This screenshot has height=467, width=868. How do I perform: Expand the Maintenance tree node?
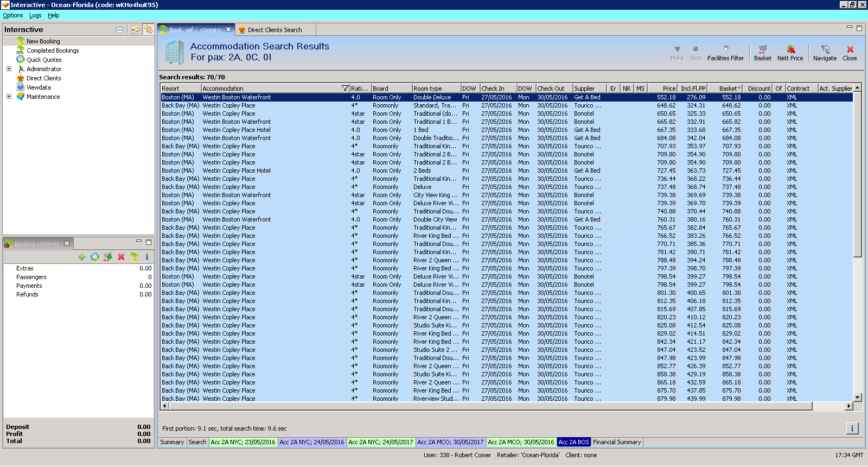point(9,97)
